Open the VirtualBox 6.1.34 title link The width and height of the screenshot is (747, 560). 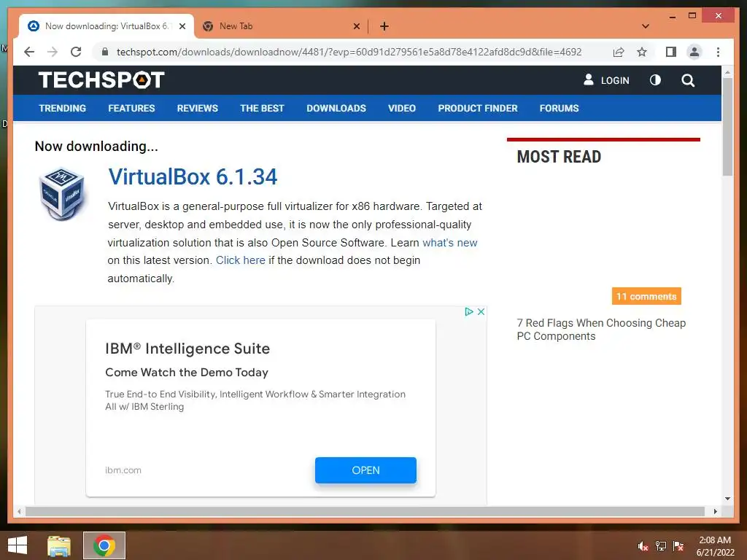coord(193,176)
